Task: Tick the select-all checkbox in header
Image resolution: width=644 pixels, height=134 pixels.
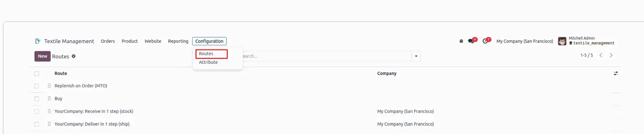Action: [x=37, y=74]
